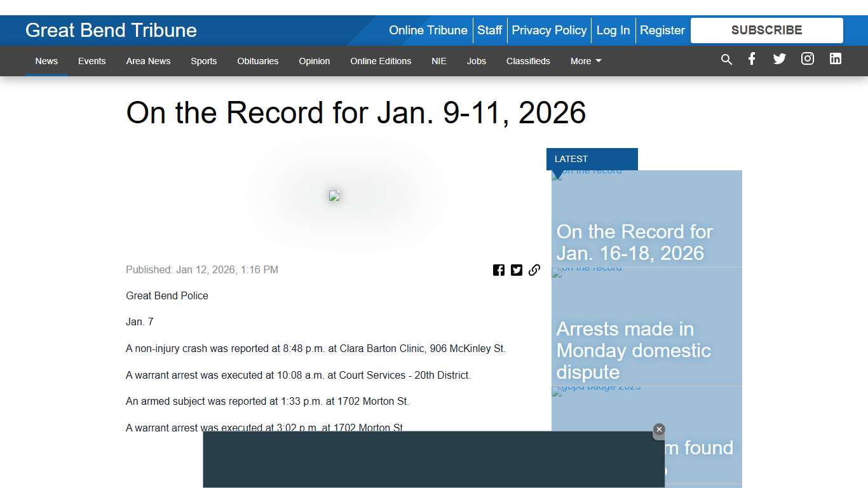Share the article via the Facebook icon
The width and height of the screenshot is (868, 488).
point(499,269)
